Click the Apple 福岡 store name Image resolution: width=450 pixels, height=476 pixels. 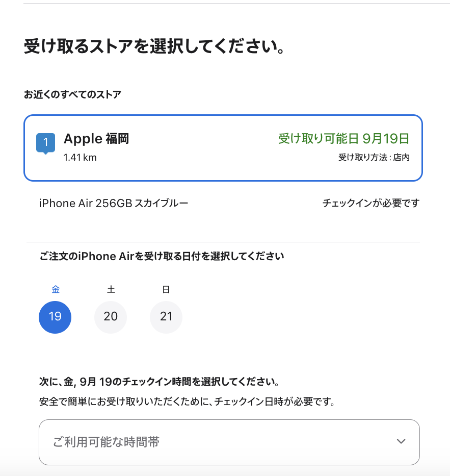coord(96,139)
